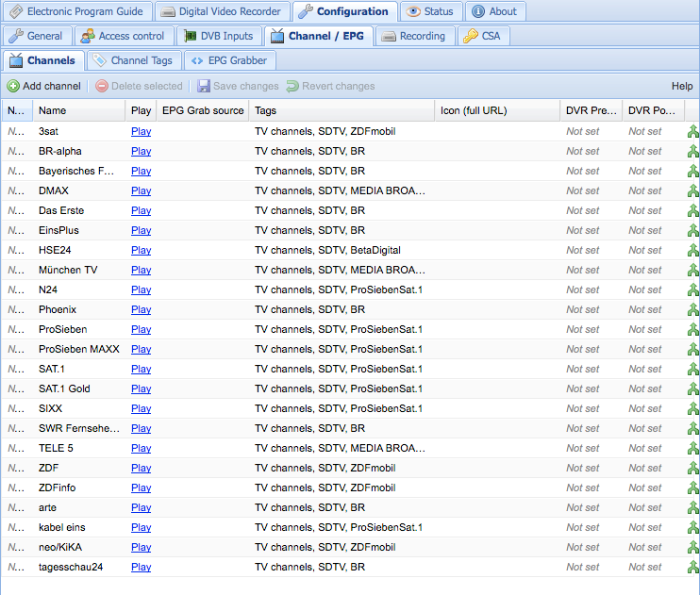Play the ZDF channel

pos(142,468)
